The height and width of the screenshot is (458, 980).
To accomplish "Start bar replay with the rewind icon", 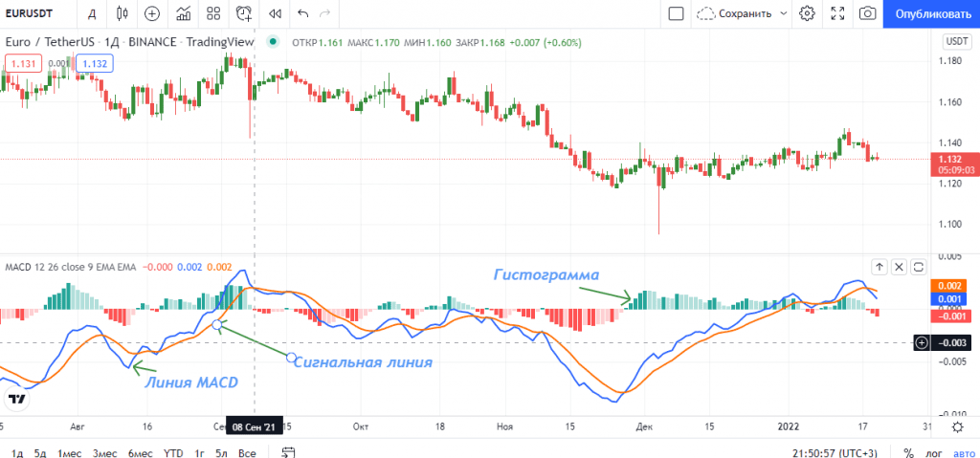I will [276, 13].
